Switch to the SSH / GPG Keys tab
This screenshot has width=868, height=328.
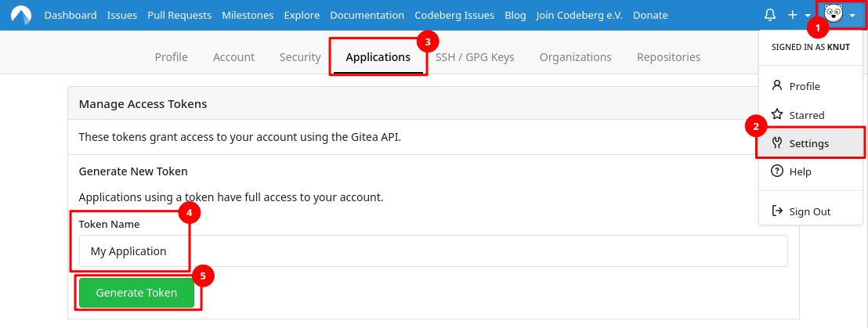click(x=475, y=57)
